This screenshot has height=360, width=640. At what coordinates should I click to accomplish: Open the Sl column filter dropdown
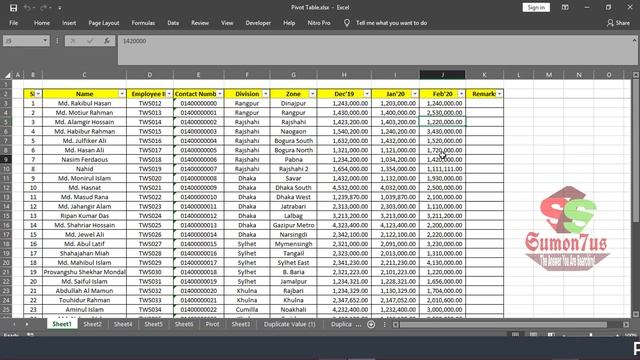38,94
